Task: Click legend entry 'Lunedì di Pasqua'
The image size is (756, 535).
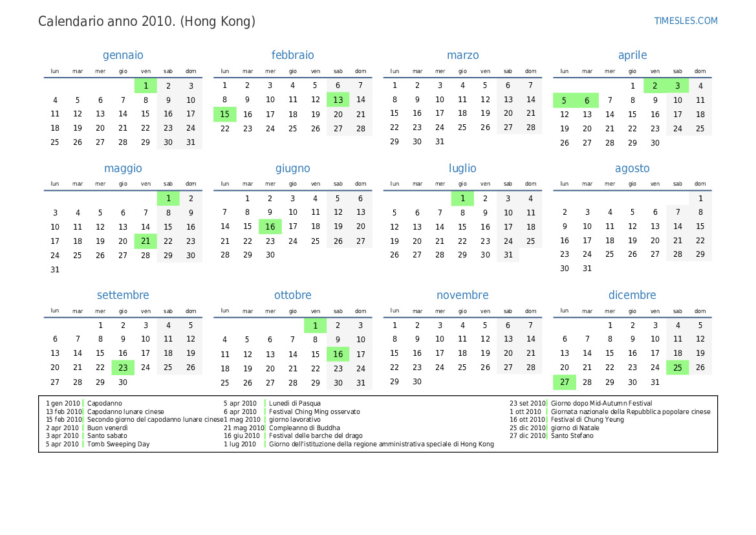Action: 295,403
